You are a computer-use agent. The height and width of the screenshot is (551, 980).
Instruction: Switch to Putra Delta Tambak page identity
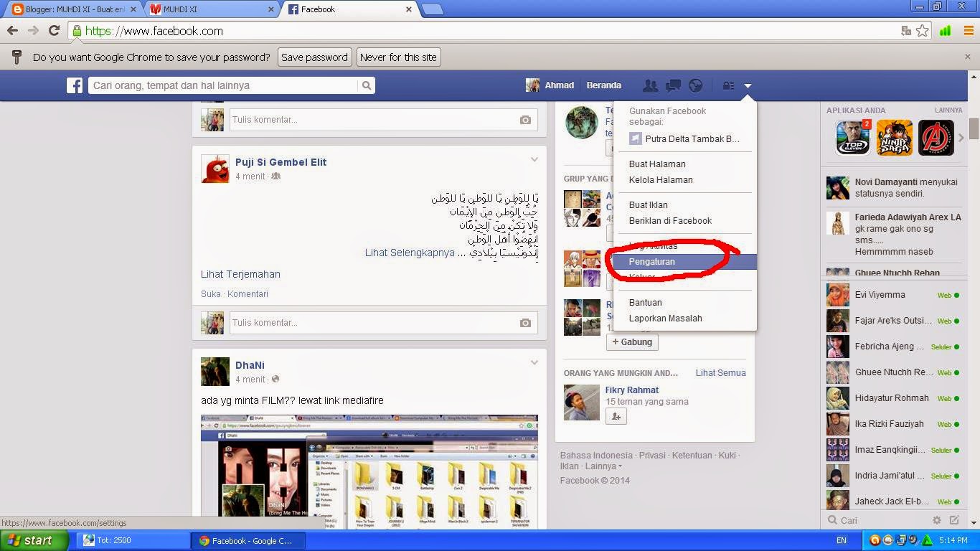[x=684, y=139]
